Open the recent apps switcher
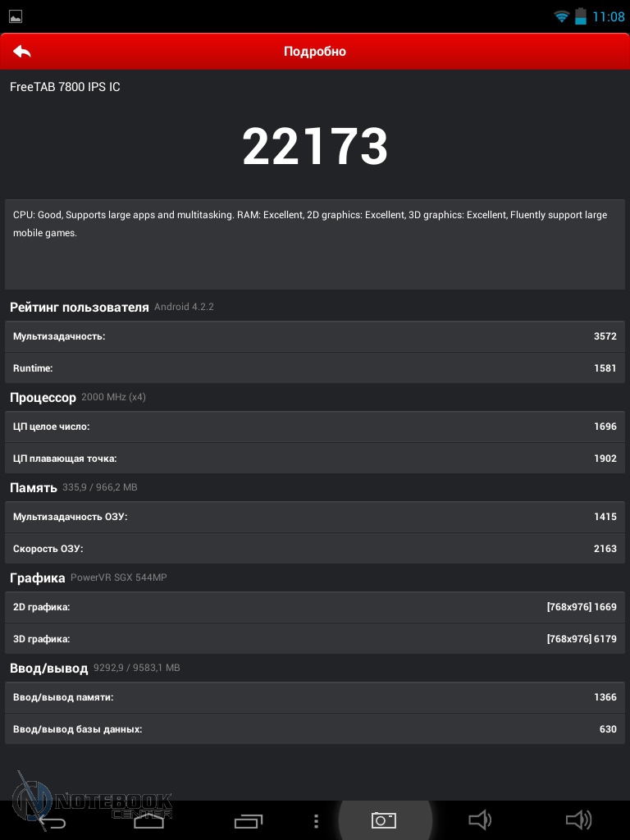The image size is (630, 840). 249,820
